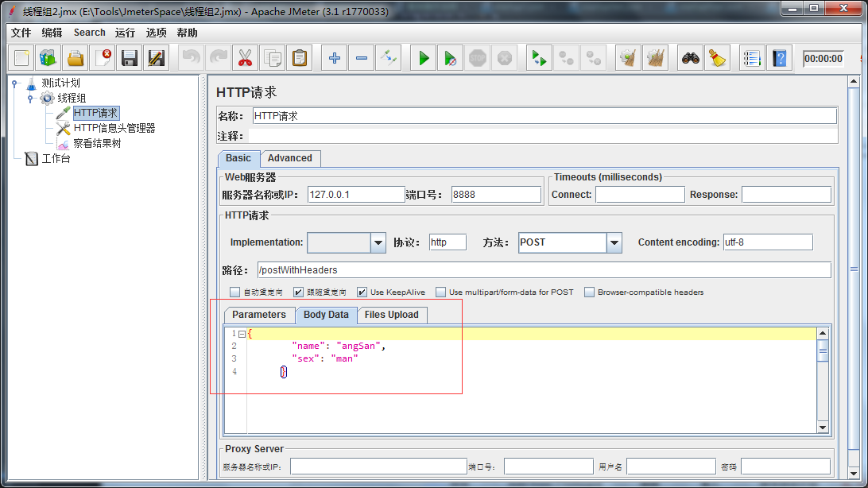Viewport: 868px width, 488px height.
Task: Click the Stop sign icon
Action: (478, 58)
